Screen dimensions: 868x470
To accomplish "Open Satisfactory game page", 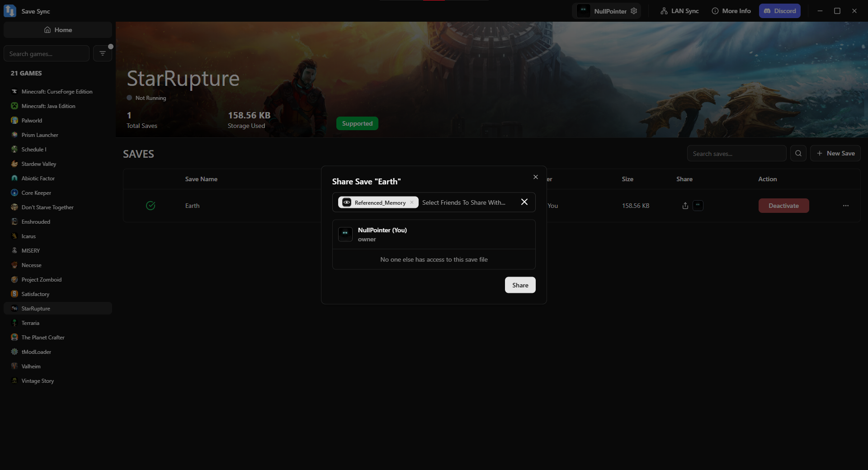I will pyautogui.click(x=58, y=294).
